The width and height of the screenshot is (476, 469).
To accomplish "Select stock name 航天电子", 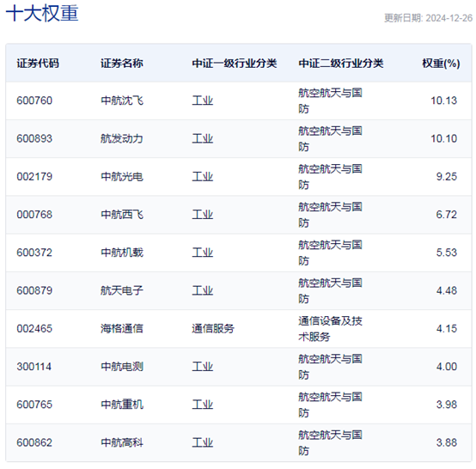I will click(122, 290).
